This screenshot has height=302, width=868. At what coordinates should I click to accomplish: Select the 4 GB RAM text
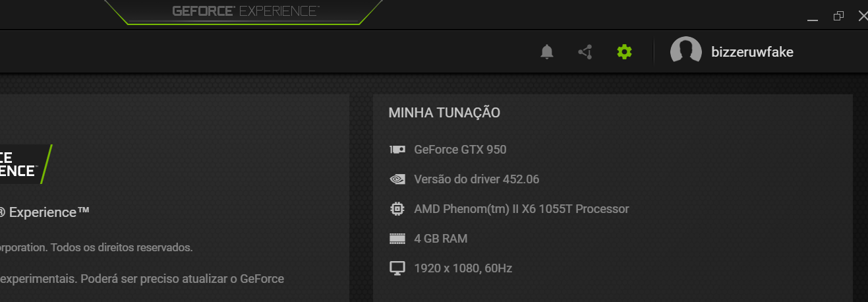(x=441, y=239)
